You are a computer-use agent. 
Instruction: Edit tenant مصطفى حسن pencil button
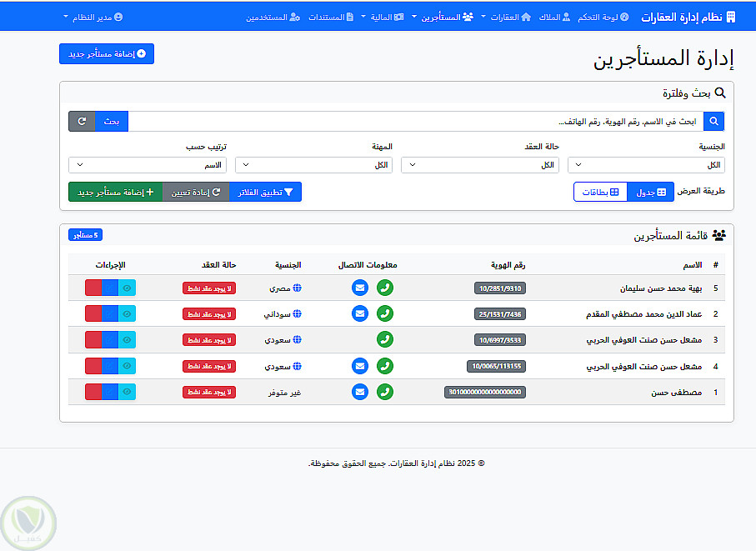click(x=110, y=392)
